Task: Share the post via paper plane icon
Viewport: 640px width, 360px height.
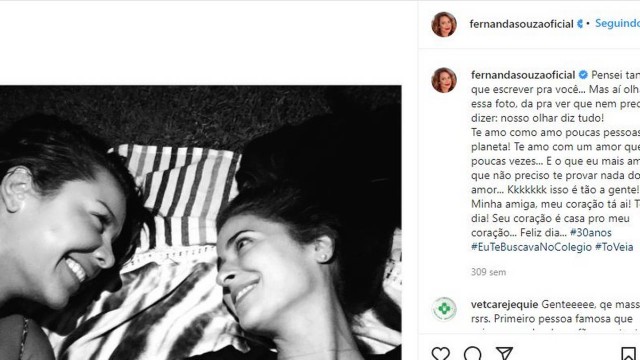Action: click(504, 353)
